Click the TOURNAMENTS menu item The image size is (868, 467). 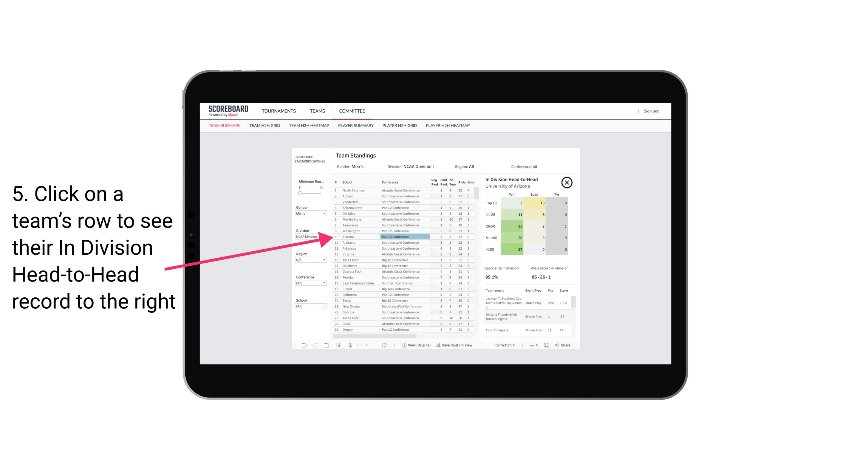278,110
